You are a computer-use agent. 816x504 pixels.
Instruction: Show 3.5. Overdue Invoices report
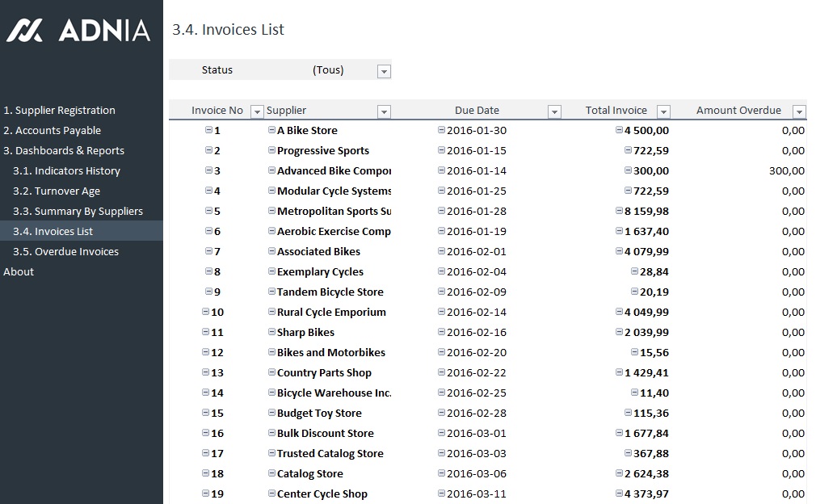pos(65,252)
